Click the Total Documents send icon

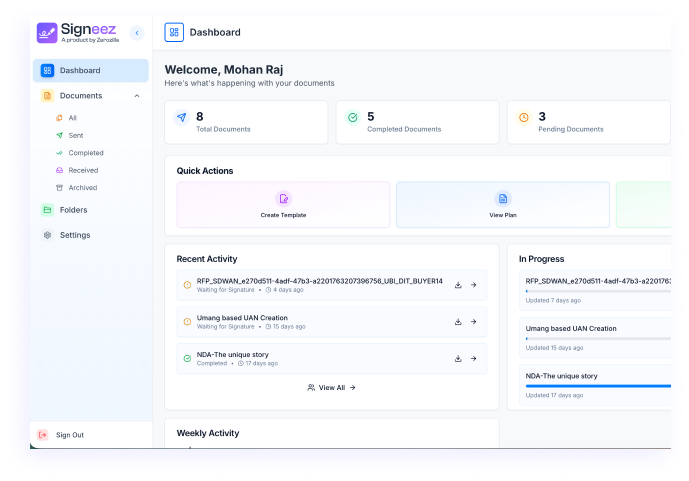click(181, 118)
